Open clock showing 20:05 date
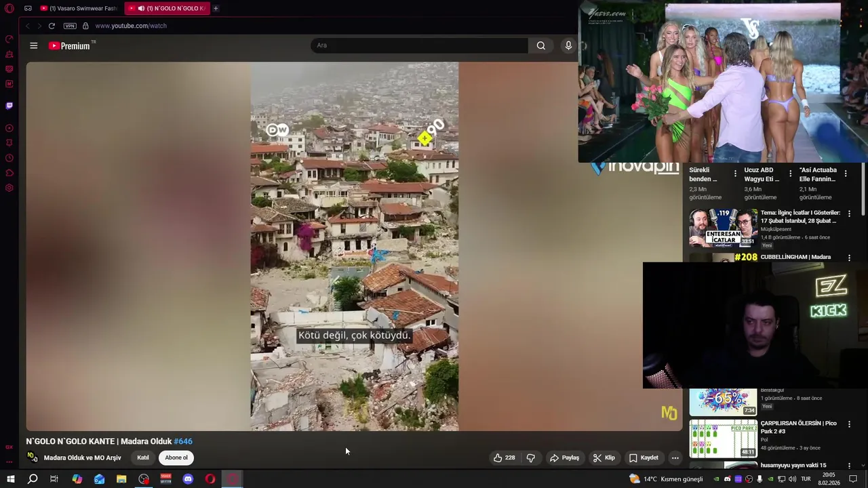The height and width of the screenshot is (488, 868). 828,479
